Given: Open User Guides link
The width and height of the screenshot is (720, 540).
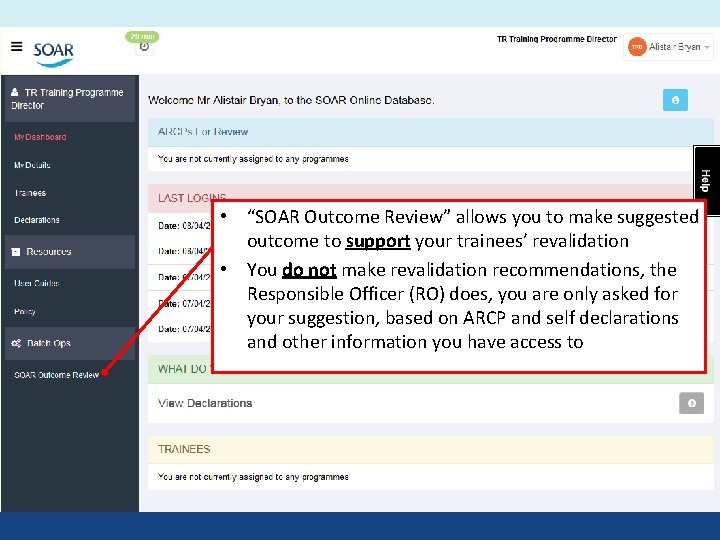Looking at the screenshot, I should pyautogui.click(x=37, y=283).
